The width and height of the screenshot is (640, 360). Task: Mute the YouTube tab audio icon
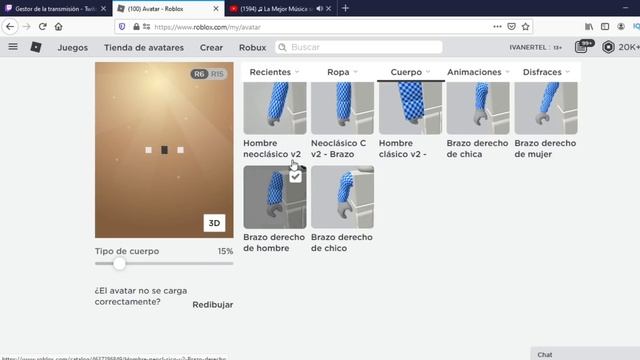tap(319, 9)
